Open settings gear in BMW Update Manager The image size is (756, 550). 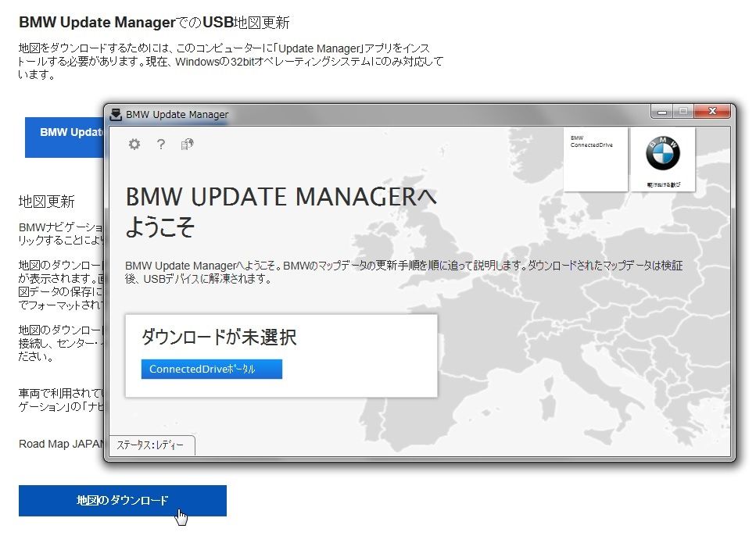click(134, 144)
